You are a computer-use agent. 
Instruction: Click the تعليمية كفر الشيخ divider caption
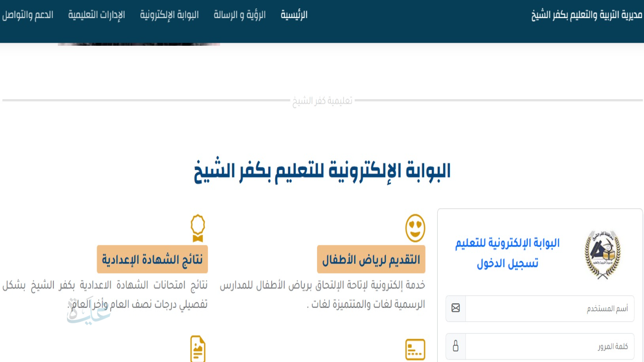323,101
